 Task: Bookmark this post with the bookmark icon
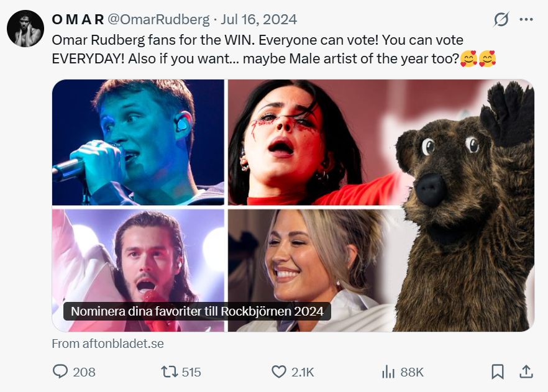pyautogui.click(x=498, y=371)
